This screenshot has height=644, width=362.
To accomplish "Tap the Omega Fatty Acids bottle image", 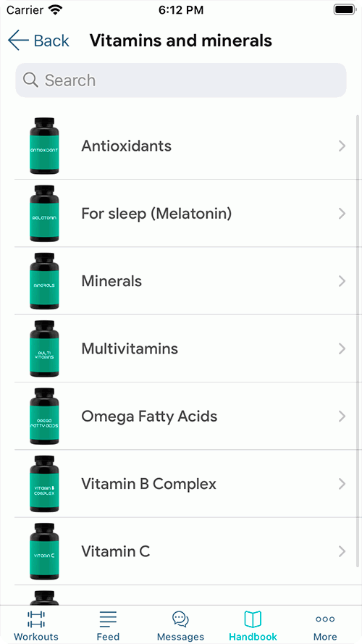I will 44,416.
